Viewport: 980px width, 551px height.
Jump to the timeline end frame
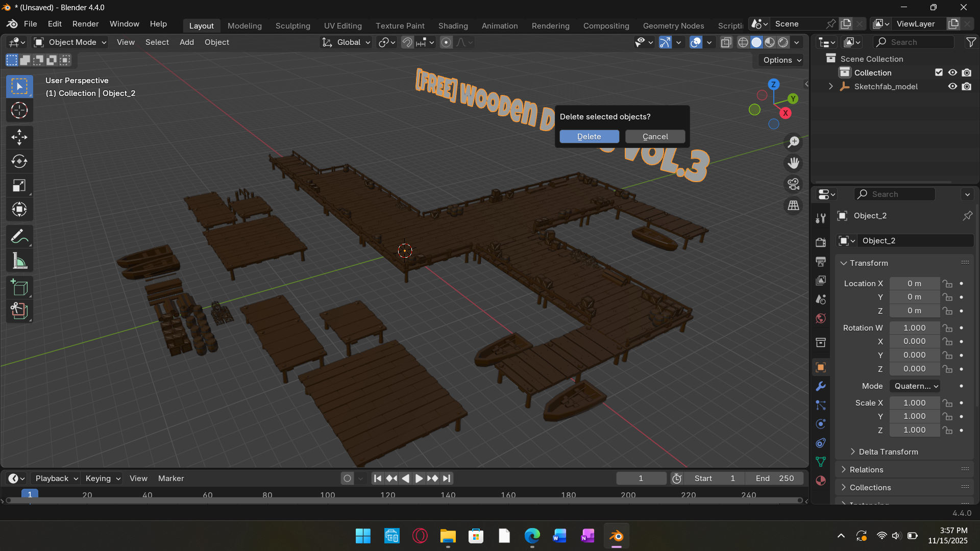[447, 479]
